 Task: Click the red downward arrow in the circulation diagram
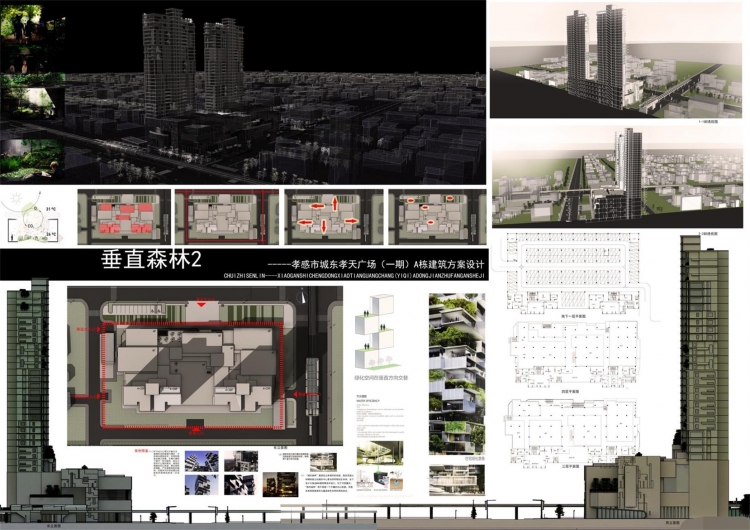pos(324,226)
